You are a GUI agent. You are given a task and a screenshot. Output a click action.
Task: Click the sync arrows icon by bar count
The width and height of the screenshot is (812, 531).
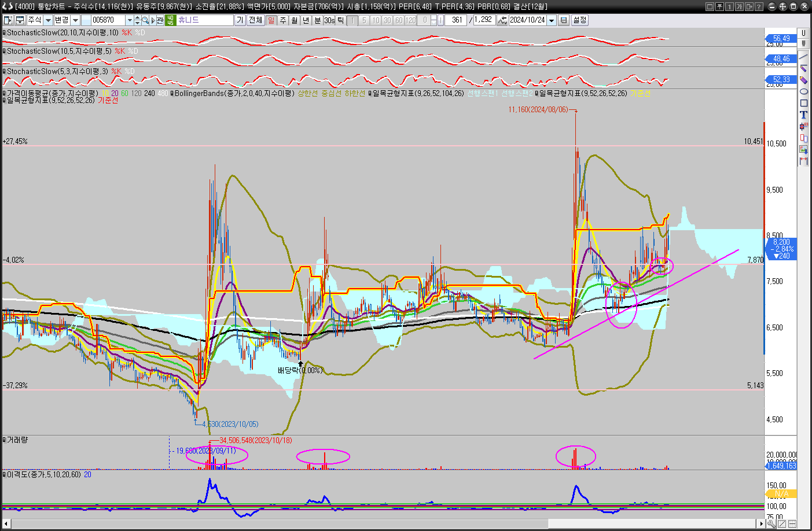(502, 20)
